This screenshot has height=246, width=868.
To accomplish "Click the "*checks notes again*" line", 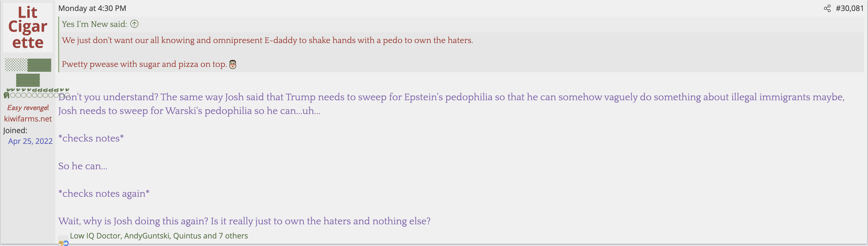I will tap(104, 194).
